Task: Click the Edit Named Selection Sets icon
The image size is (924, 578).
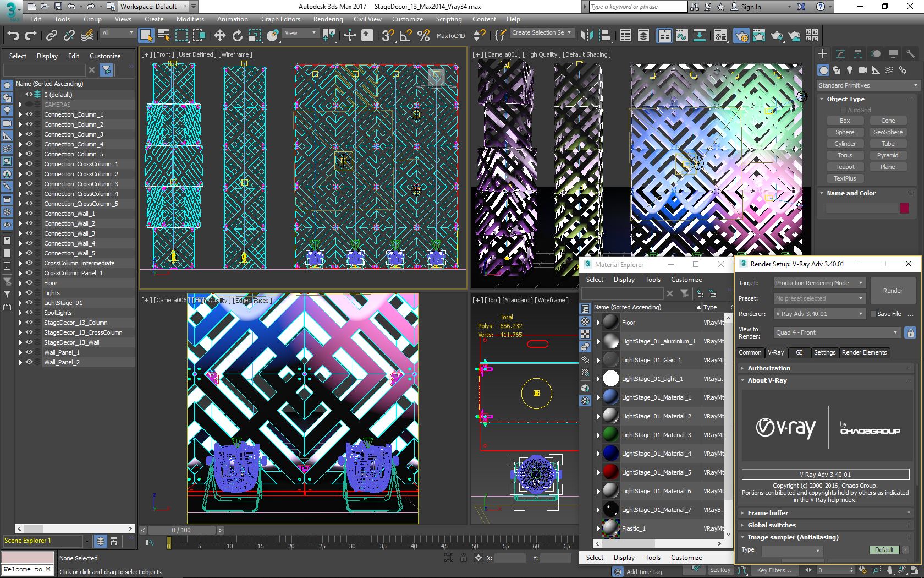Action: pyautogui.click(x=500, y=36)
